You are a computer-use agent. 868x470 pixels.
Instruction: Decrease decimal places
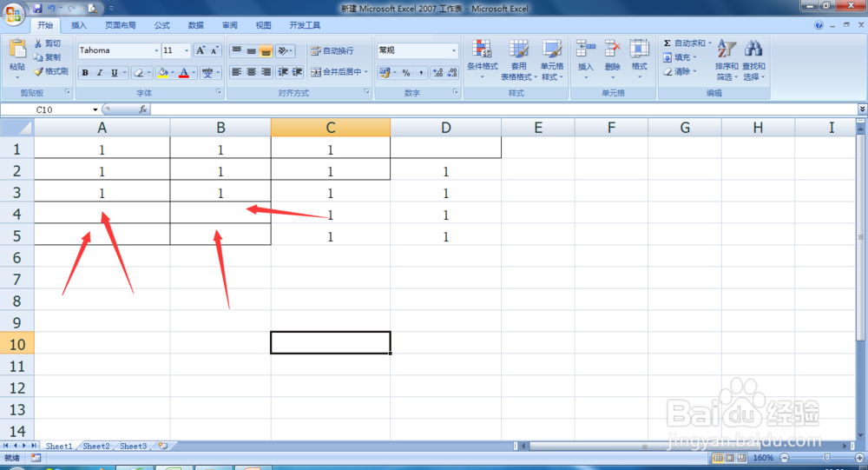coord(452,73)
